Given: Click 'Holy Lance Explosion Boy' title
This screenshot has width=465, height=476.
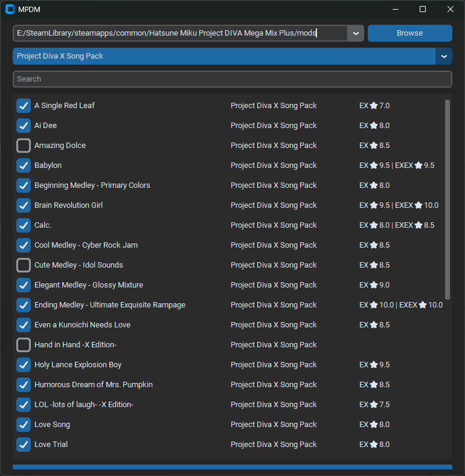Looking at the screenshot, I should (78, 365).
